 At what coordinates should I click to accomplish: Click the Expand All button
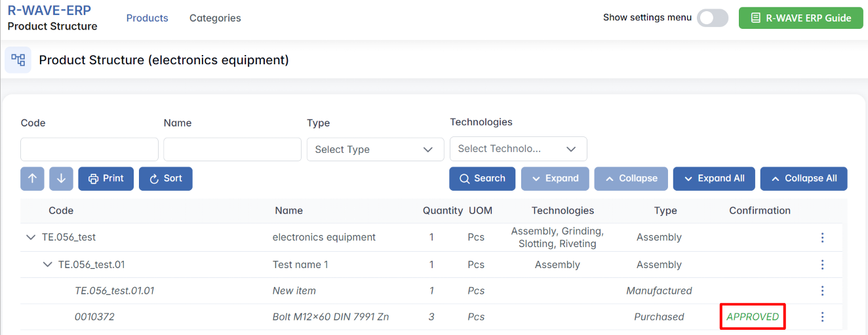tap(713, 178)
